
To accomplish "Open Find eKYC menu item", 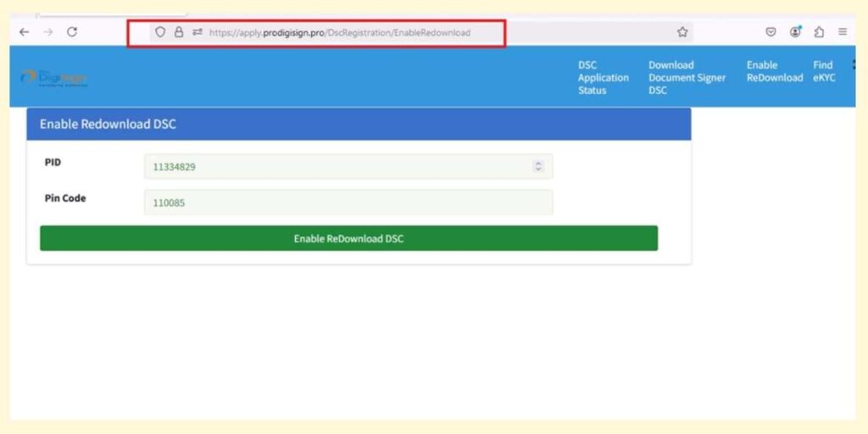I will [824, 71].
